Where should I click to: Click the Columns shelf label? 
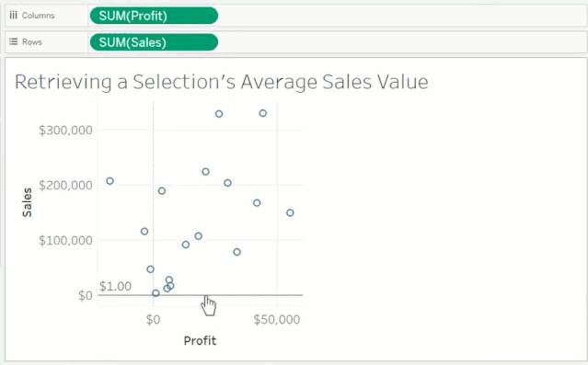38,16
